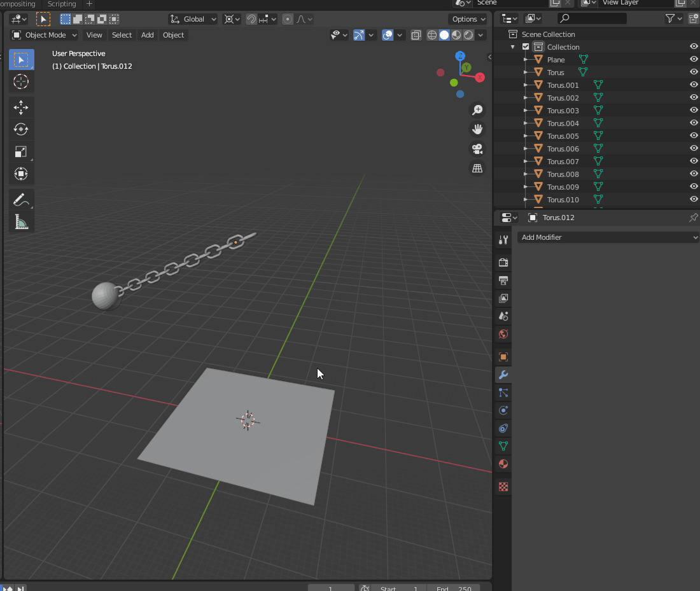Toggle visibility of Torus.010
Viewport: 700px width, 591px height.
pyautogui.click(x=693, y=199)
